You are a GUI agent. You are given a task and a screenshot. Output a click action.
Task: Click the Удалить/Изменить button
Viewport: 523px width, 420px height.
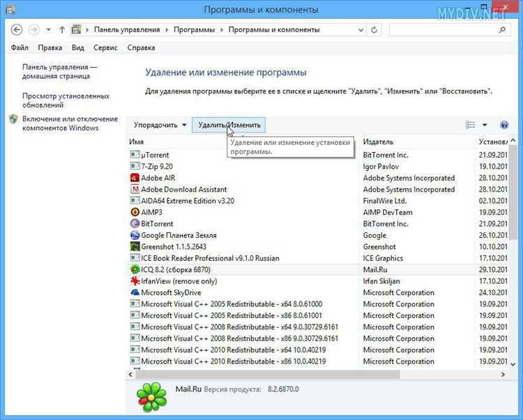[x=229, y=125]
